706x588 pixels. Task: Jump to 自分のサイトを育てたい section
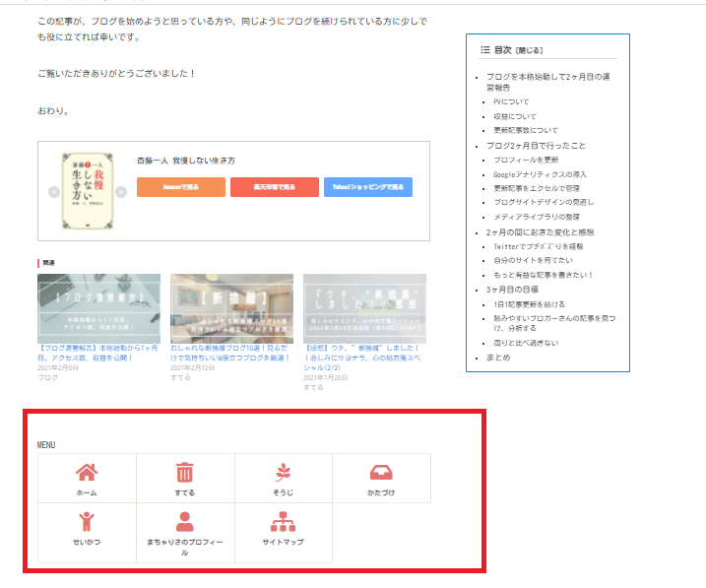point(533,260)
